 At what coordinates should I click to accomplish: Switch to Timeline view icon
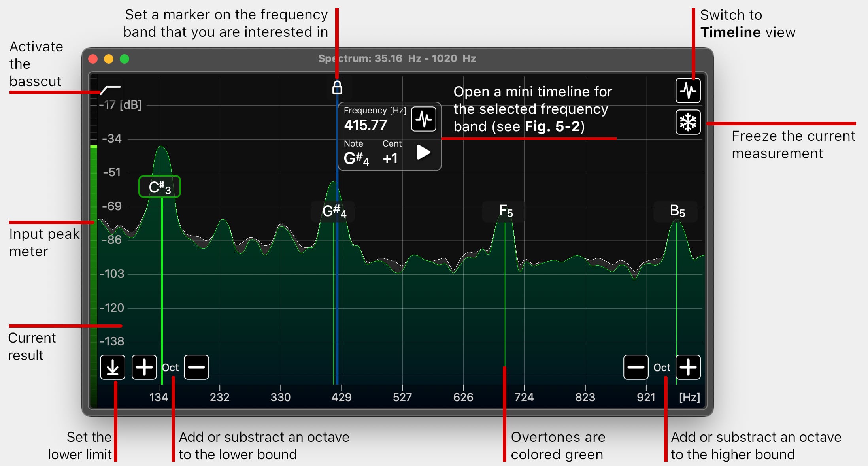coord(688,91)
